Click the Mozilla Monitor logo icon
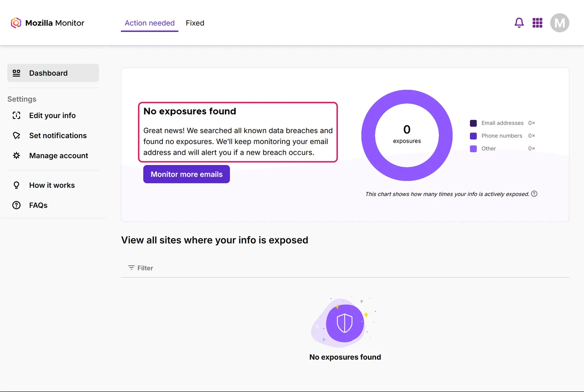The image size is (584, 392). coord(16,23)
